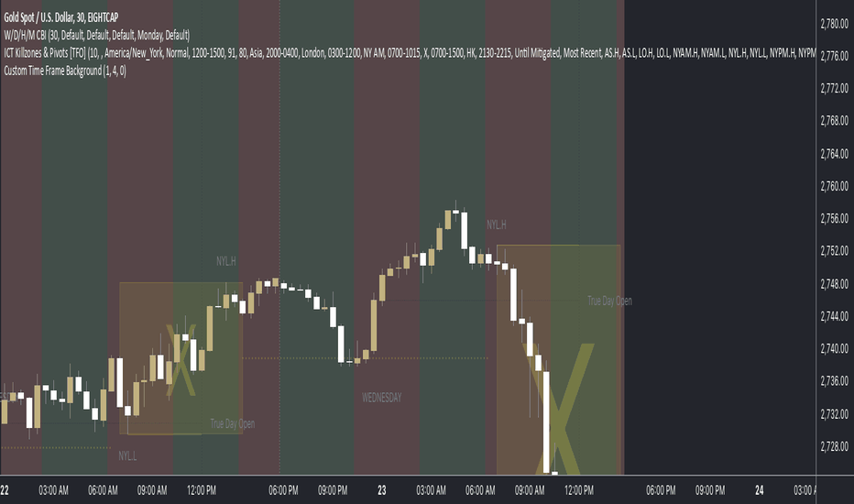Click the small X killzone marker at left
854x504 pixels.
tap(181, 359)
